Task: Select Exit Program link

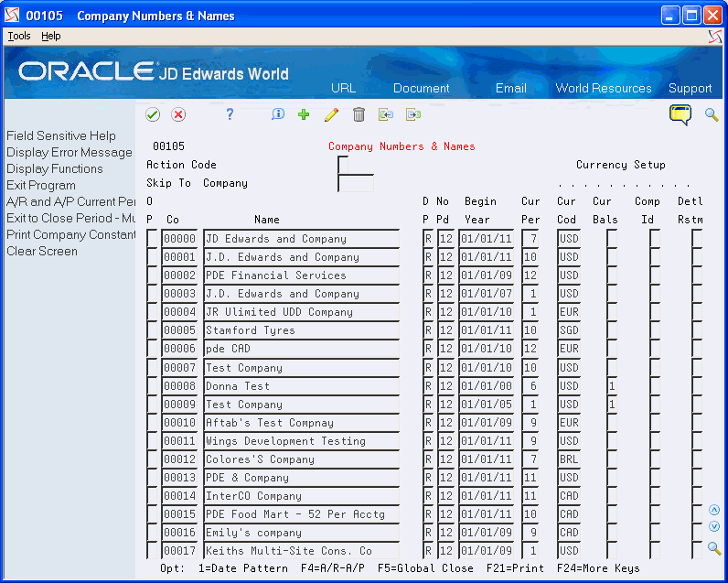Action: (41, 186)
